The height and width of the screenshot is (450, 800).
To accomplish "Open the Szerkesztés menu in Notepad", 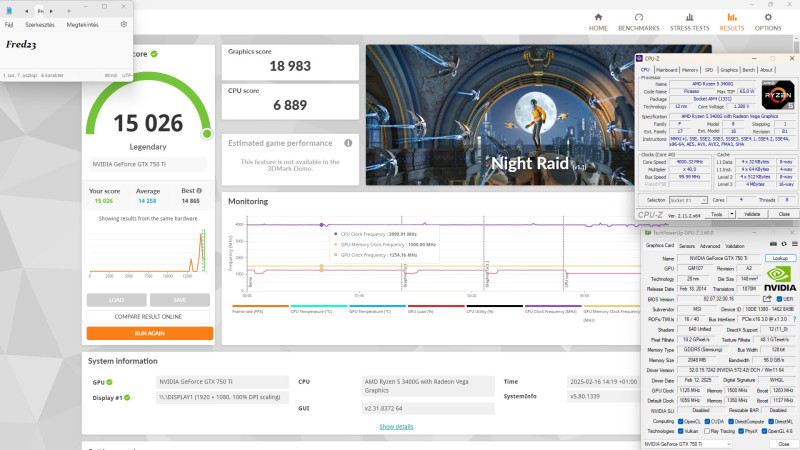I will 40,24.
